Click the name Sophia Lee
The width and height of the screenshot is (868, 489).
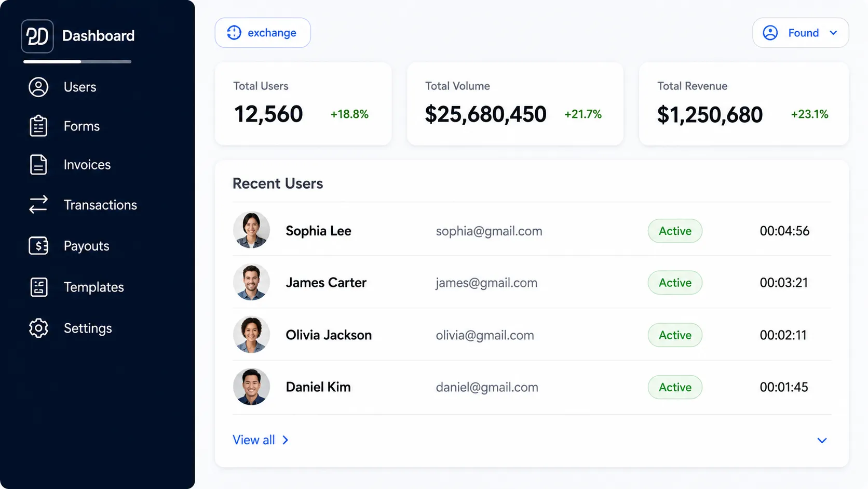pyautogui.click(x=318, y=231)
